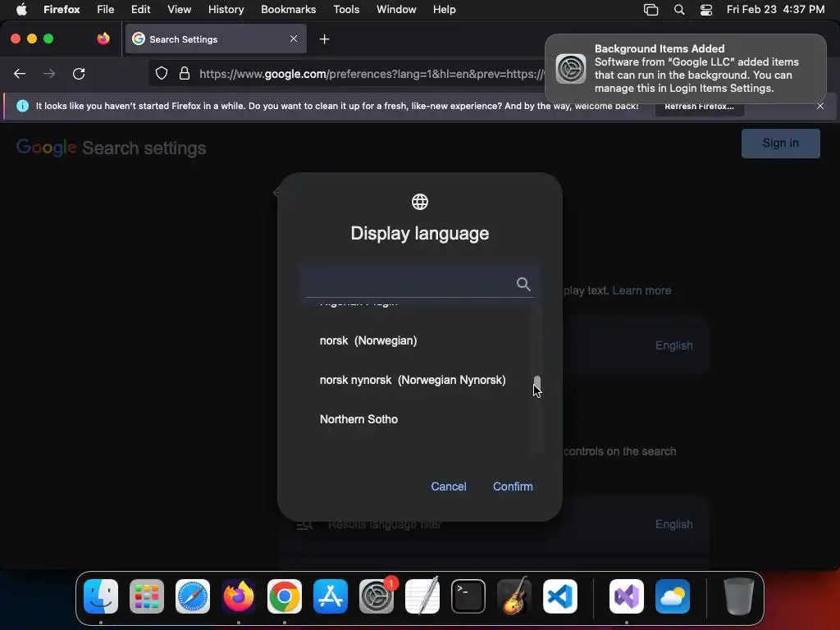Click the language list scrollbar thumb

click(x=536, y=384)
